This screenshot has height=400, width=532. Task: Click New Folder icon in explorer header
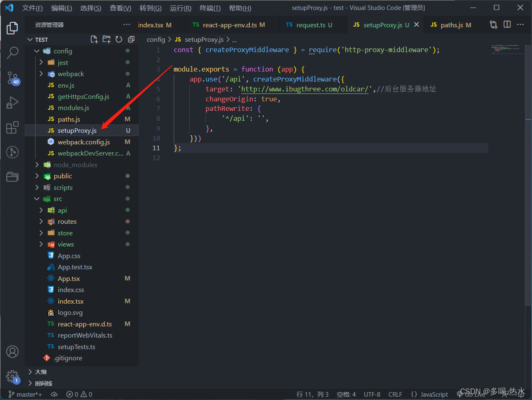(x=107, y=39)
